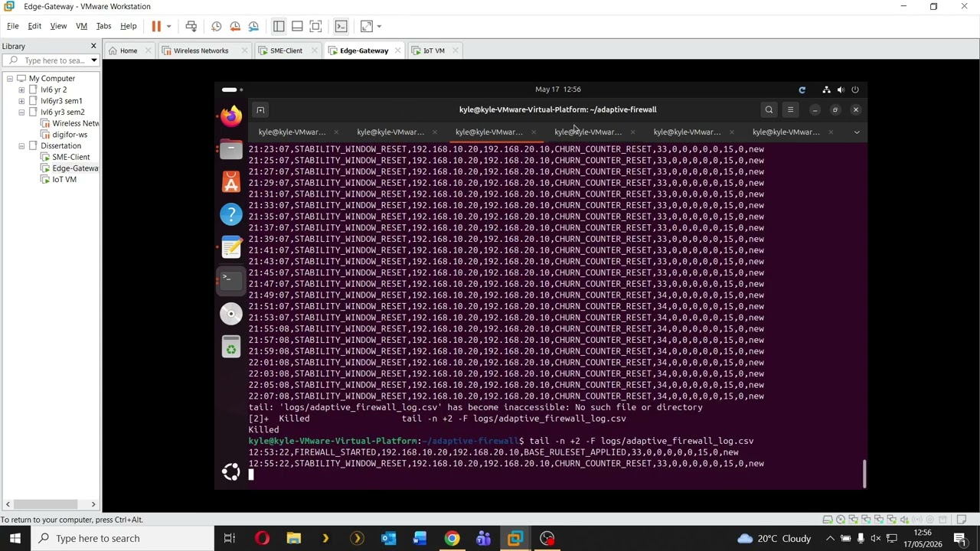Open Trash from the Ubuntu dock

point(230,347)
